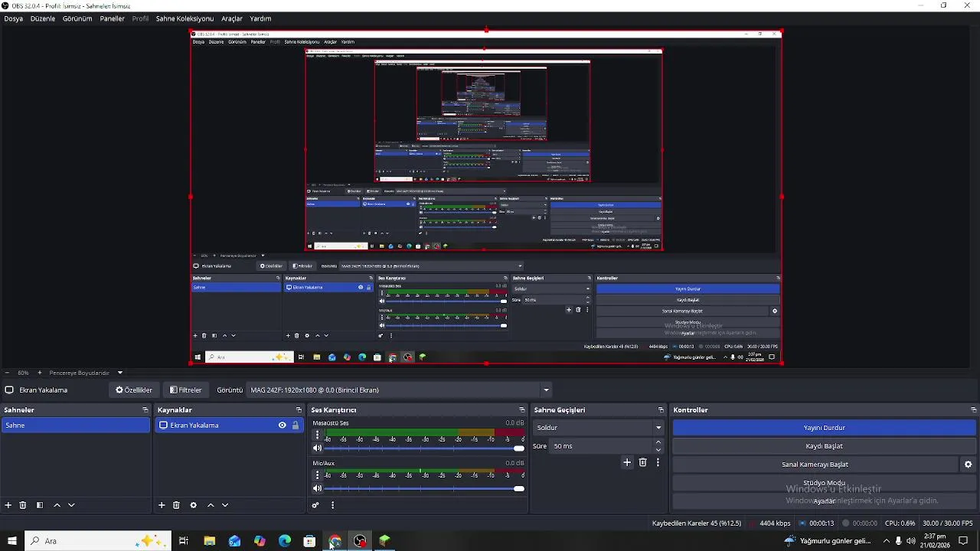Click the Özellikler button

click(134, 390)
